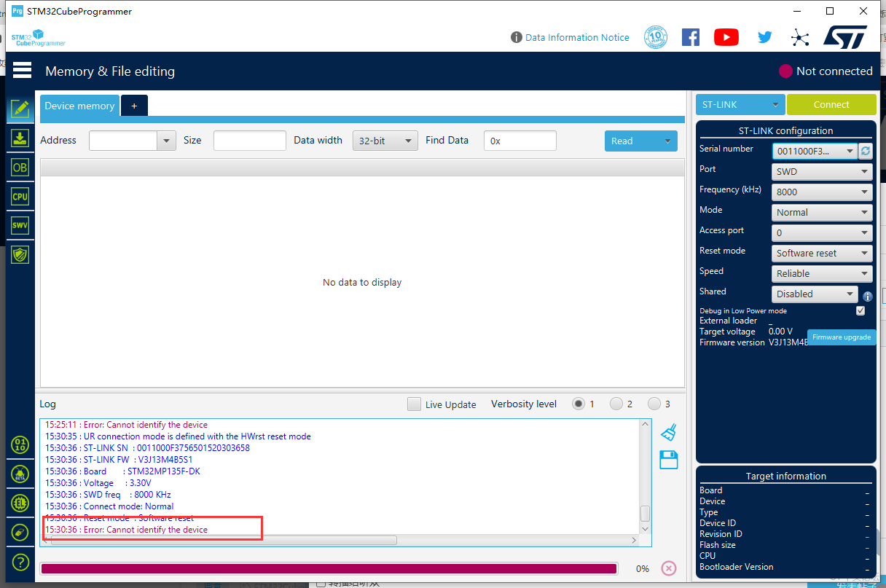Expand the Read button dropdown arrow

[x=667, y=141]
